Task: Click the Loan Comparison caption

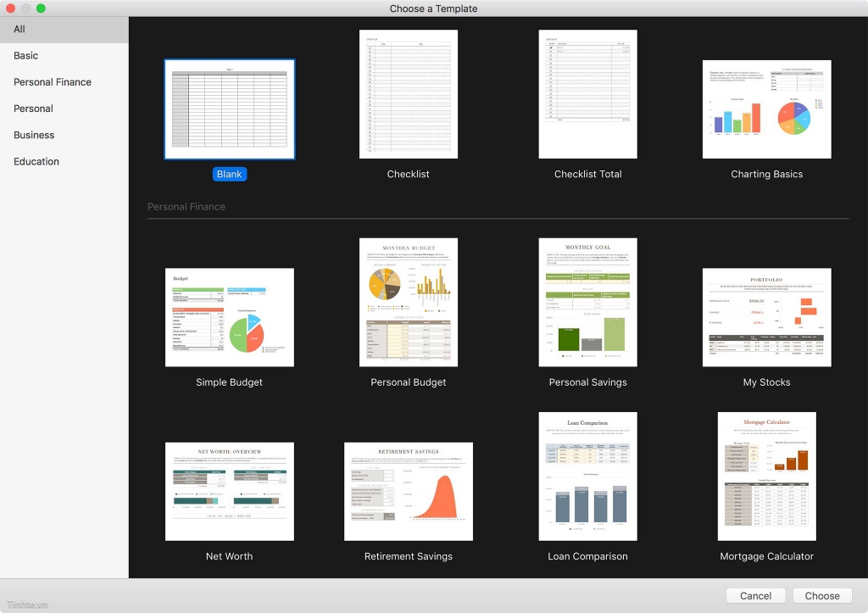Action: coord(588,556)
